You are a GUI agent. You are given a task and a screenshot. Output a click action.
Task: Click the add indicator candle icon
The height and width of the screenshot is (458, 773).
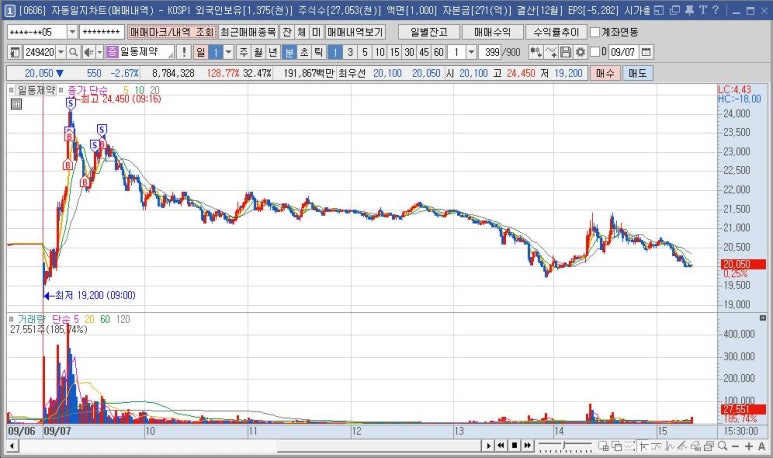[536, 52]
